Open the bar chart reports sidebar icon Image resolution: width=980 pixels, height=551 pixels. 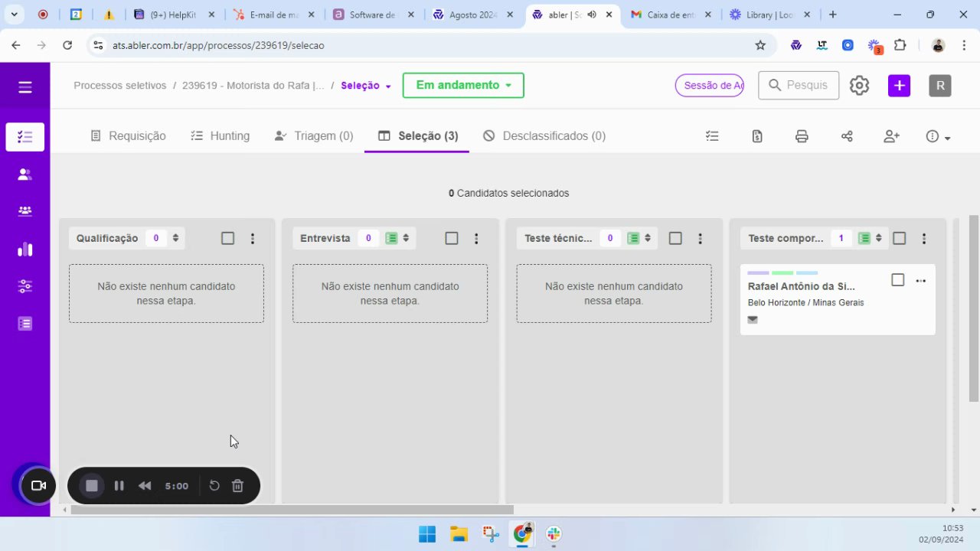[x=25, y=249]
